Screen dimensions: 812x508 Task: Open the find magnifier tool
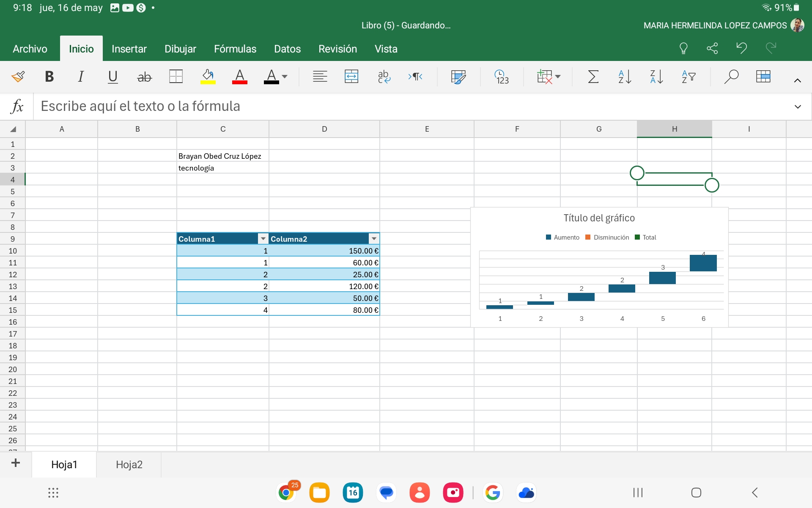click(x=731, y=77)
